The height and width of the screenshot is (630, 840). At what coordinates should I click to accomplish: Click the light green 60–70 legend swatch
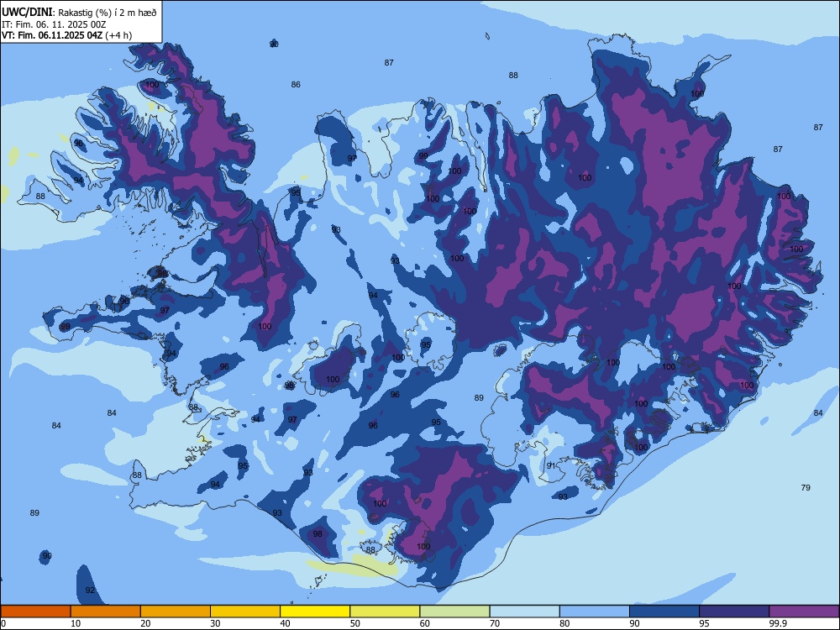pyautogui.click(x=454, y=612)
